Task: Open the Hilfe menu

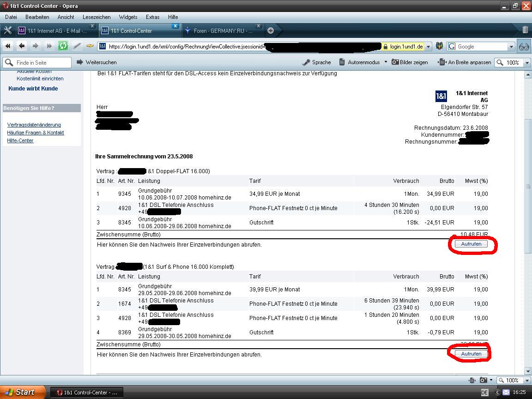Action: 173,17
